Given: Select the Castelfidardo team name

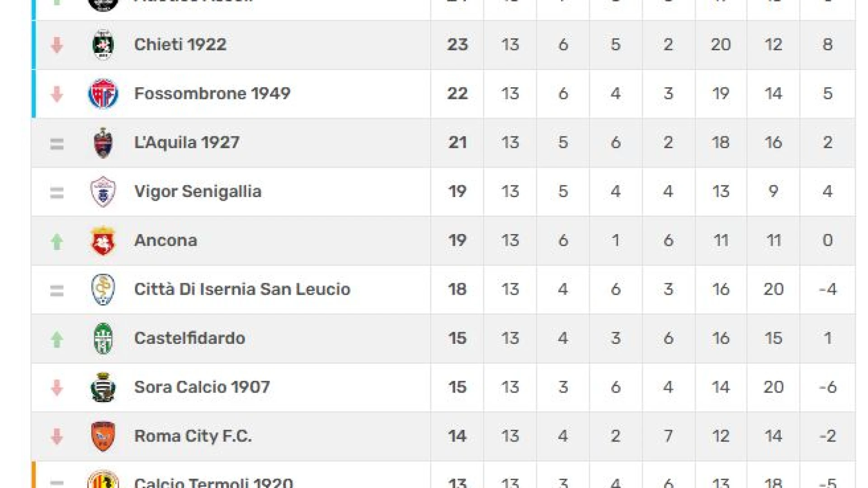Looking at the screenshot, I should point(190,338).
